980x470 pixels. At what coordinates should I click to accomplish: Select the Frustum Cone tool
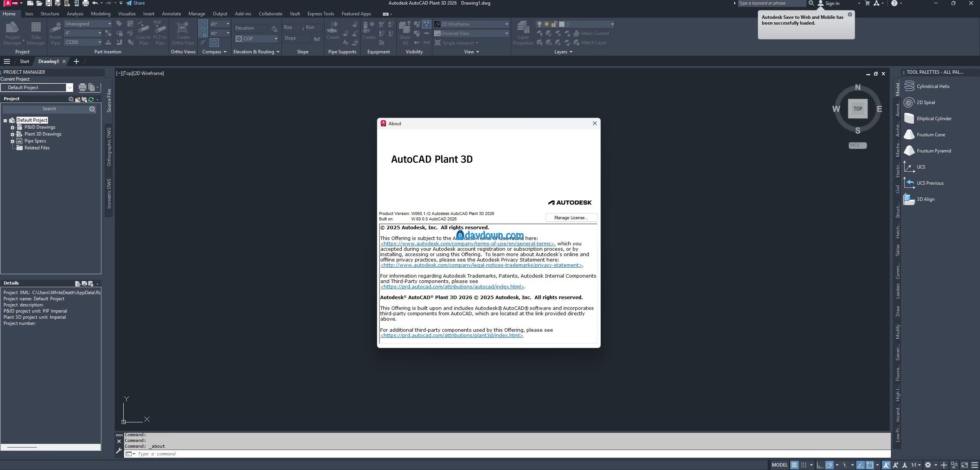[x=925, y=135]
